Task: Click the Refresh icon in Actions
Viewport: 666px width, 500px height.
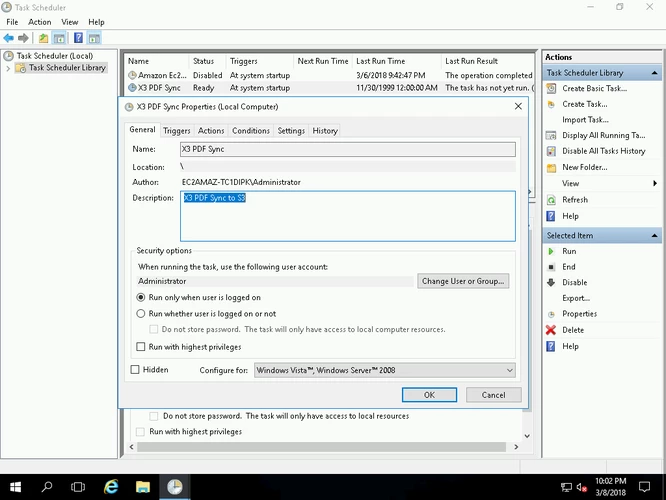Action: 551,200
